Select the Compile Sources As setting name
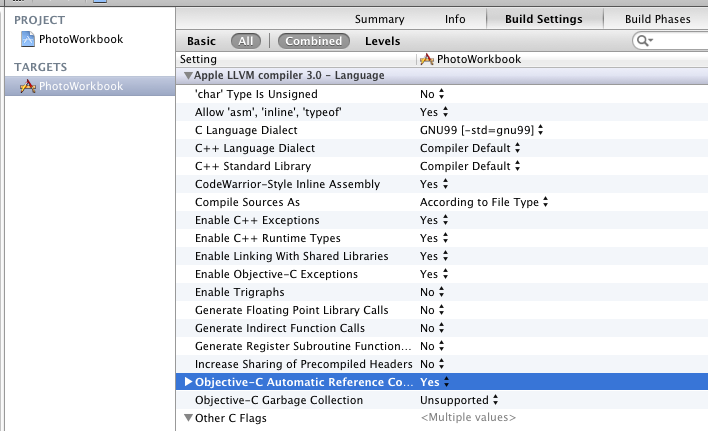 [247, 202]
